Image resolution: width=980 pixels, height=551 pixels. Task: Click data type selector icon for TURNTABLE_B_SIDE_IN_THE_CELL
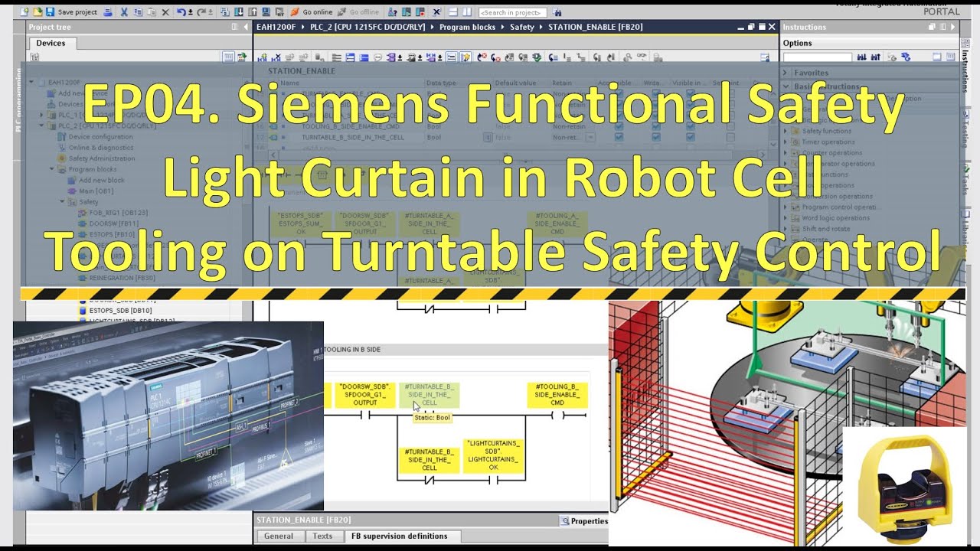[x=488, y=137]
